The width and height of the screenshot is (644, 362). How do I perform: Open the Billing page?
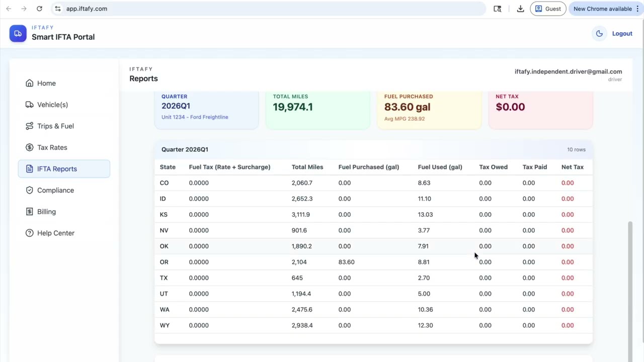coord(64,212)
